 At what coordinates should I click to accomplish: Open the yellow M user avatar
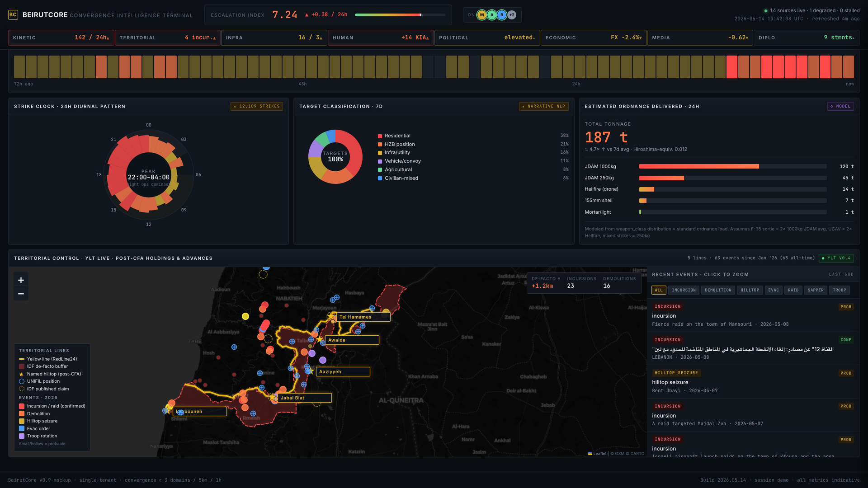tap(482, 15)
